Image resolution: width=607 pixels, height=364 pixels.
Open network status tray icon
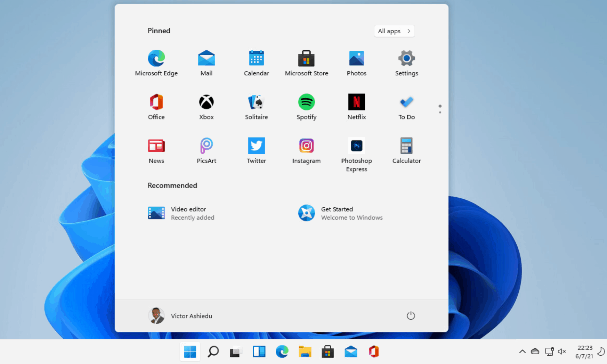click(x=549, y=351)
